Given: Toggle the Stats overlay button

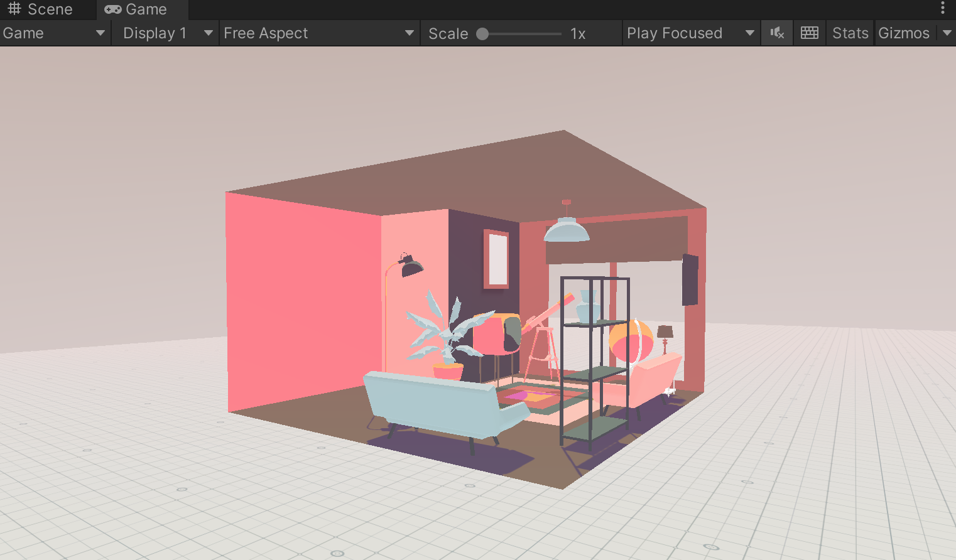Looking at the screenshot, I should (x=850, y=33).
